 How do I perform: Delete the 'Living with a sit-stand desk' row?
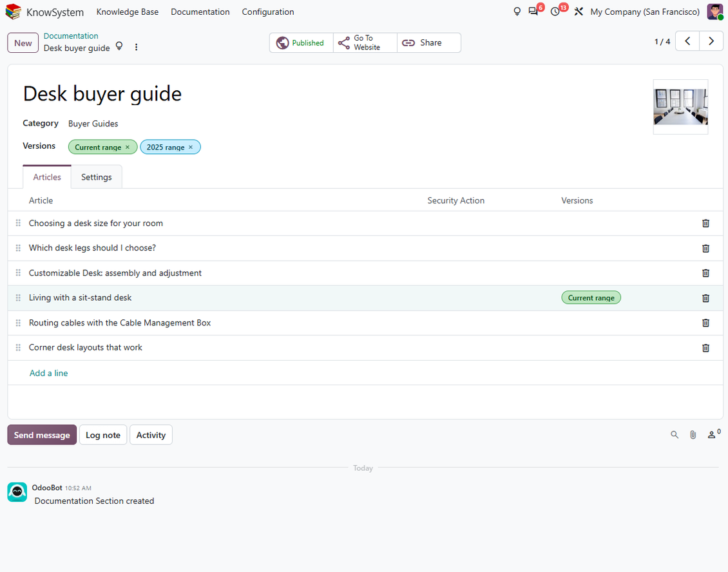(705, 298)
